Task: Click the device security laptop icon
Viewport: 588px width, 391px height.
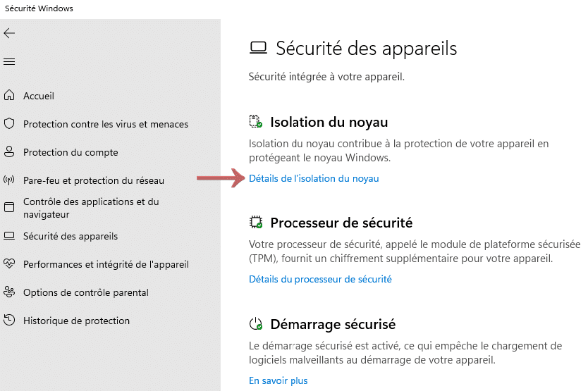Action: 9,236
